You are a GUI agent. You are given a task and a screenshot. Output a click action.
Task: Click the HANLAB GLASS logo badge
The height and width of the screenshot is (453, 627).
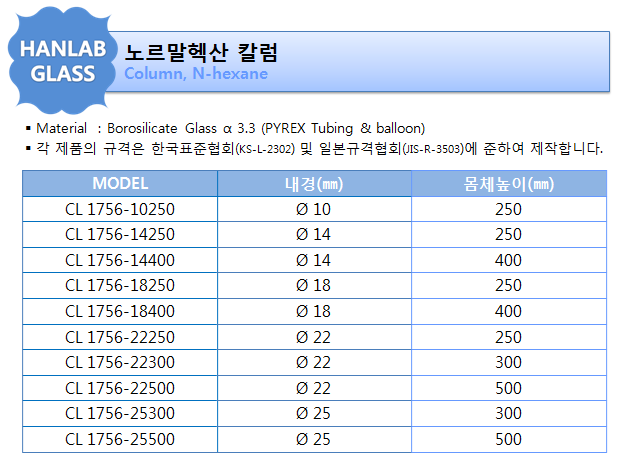pos(63,61)
